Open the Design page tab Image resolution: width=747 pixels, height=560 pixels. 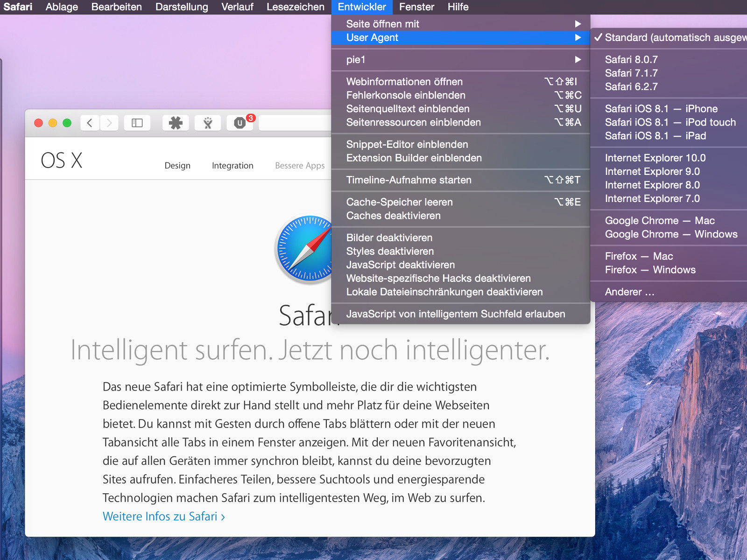pyautogui.click(x=177, y=166)
